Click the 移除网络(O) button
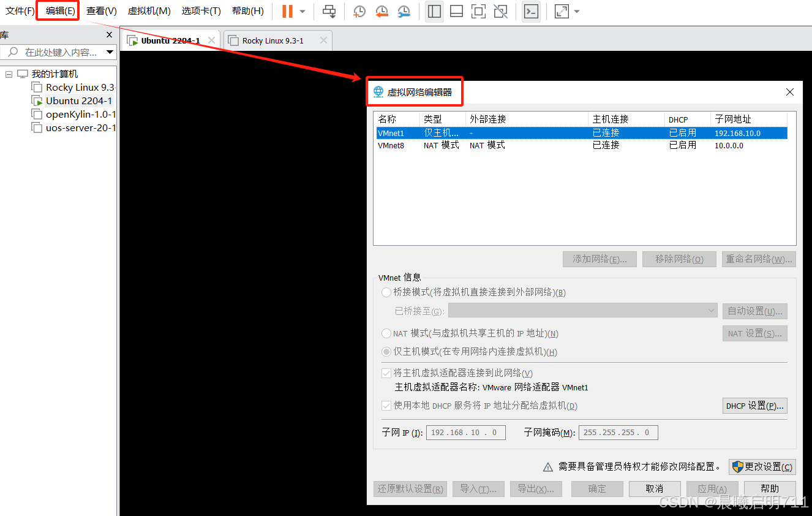Screen dimensions: 812x516 click(679, 259)
